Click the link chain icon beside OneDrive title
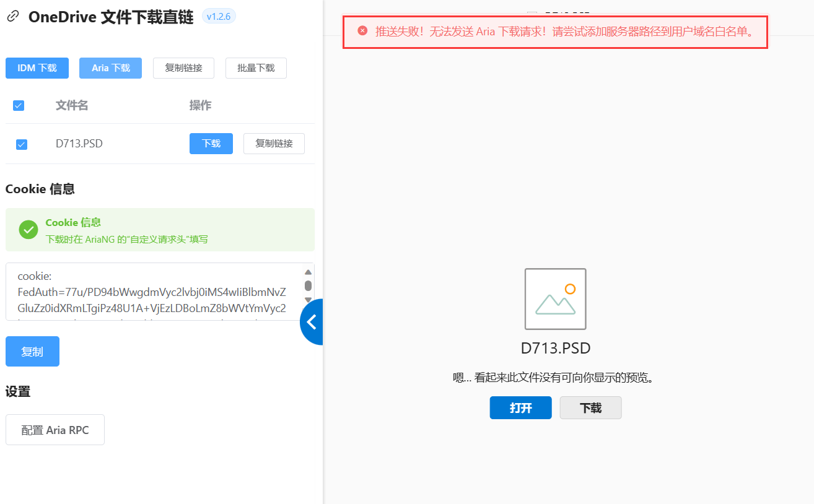This screenshot has height=504, width=814. tap(12, 17)
